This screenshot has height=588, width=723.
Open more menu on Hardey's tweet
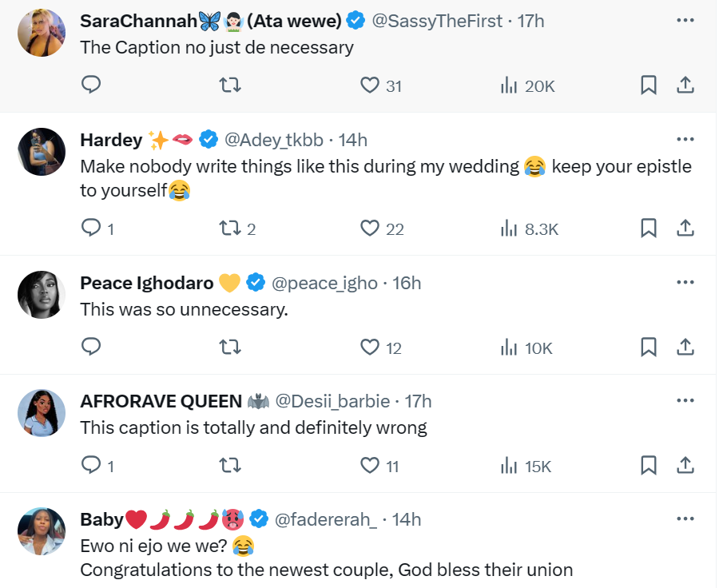685,139
